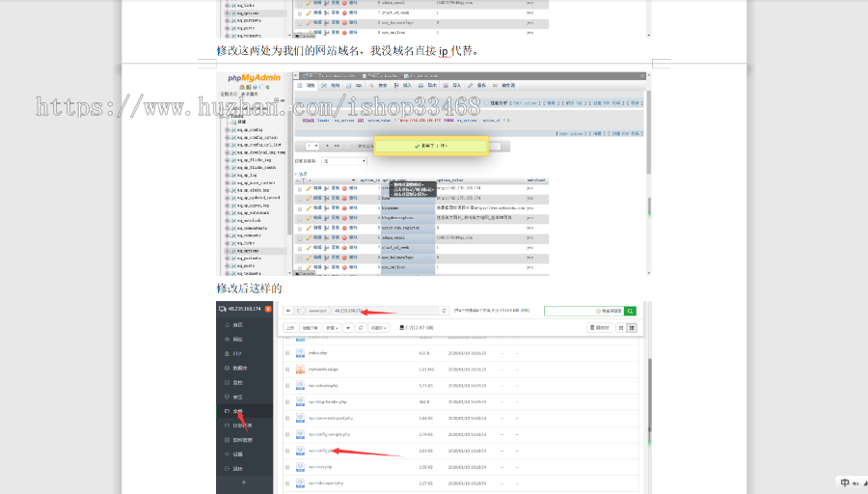Click the pencil edit icon in home row
868x494 pixels.
(309, 198)
